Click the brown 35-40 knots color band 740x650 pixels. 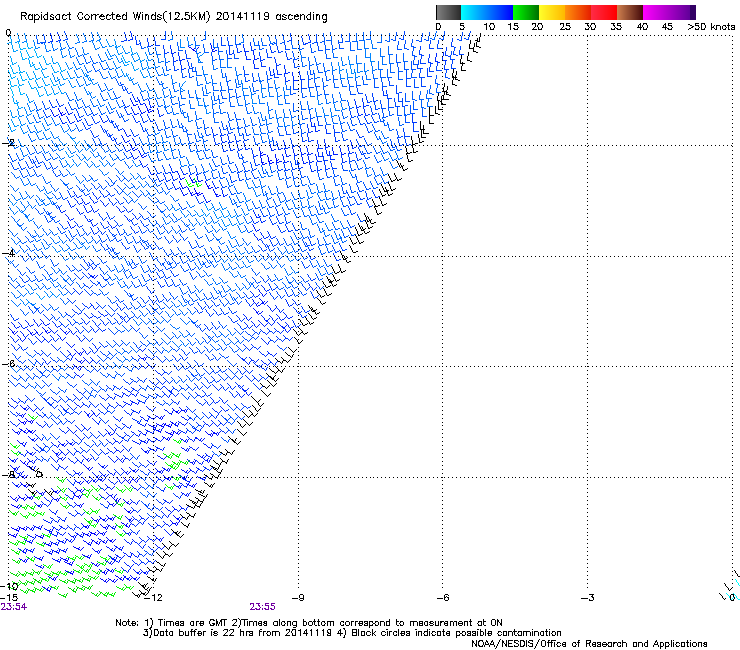[630, 12]
